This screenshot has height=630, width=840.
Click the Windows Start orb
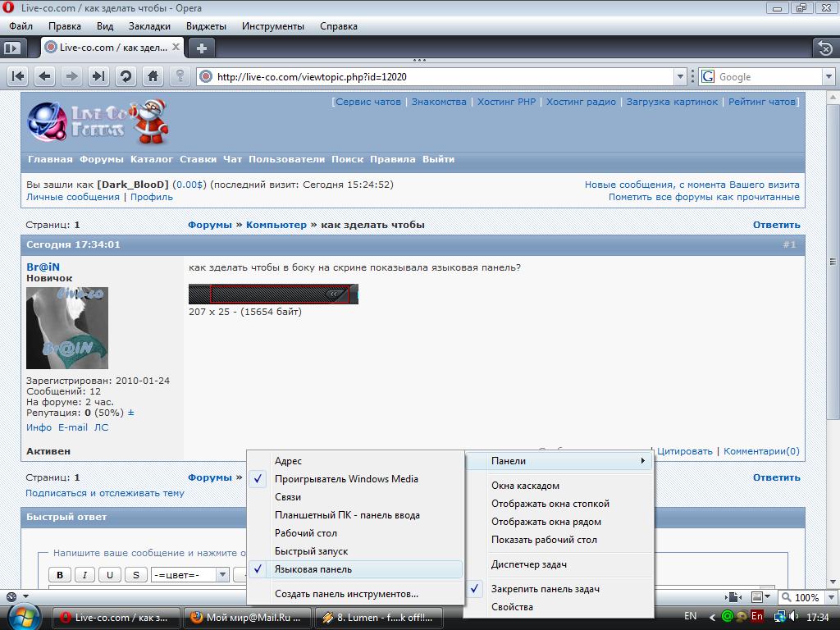point(22,616)
